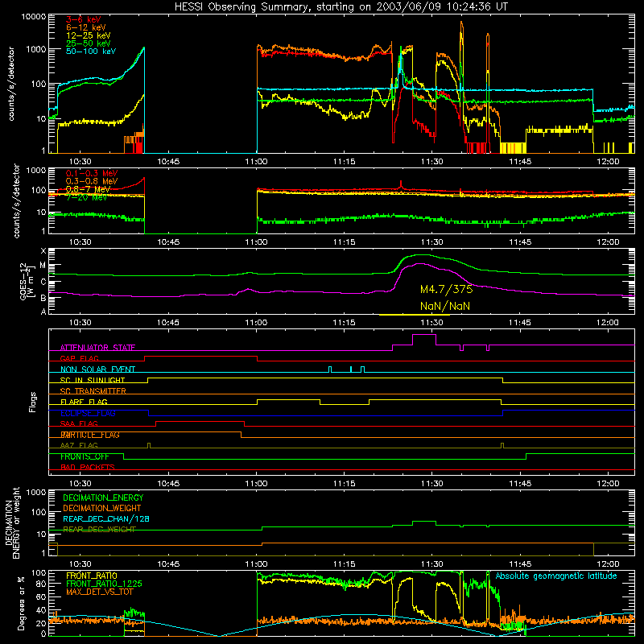Viewport: 644px width, 644px height.
Task: Click the NON_SOLAR_EVENT flag label
Action: point(97,369)
